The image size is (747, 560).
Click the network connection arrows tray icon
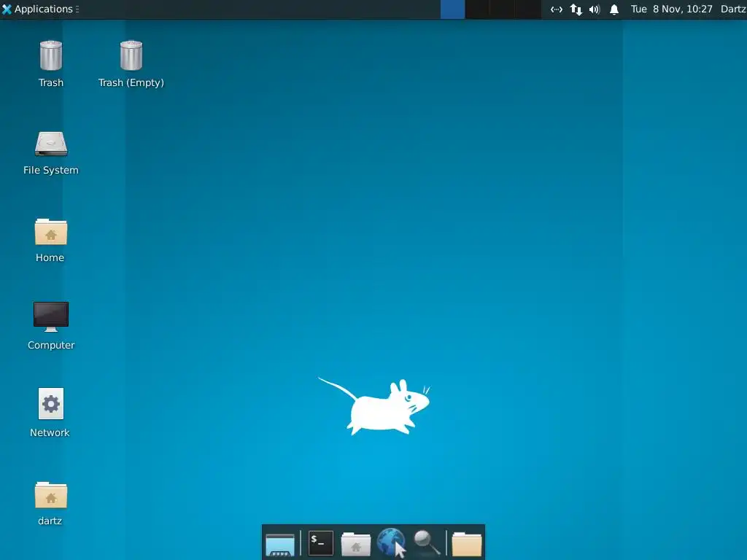tap(576, 9)
